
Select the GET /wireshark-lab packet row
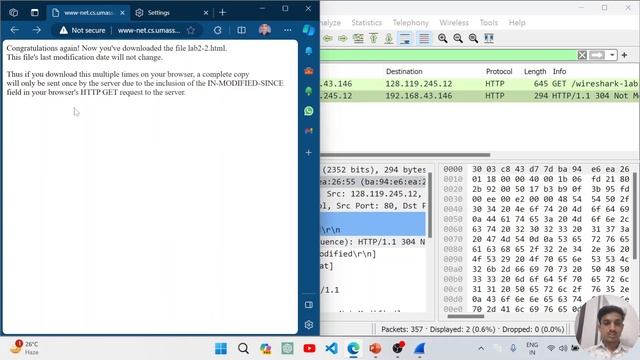point(480,84)
